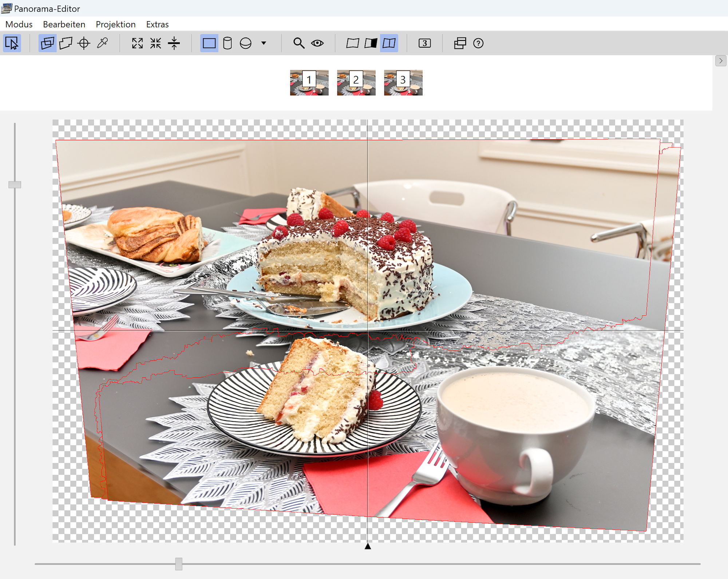Expand the side panel chevron
Image resolution: width=728 pixels, height=579 pixels.
(720, 61)
